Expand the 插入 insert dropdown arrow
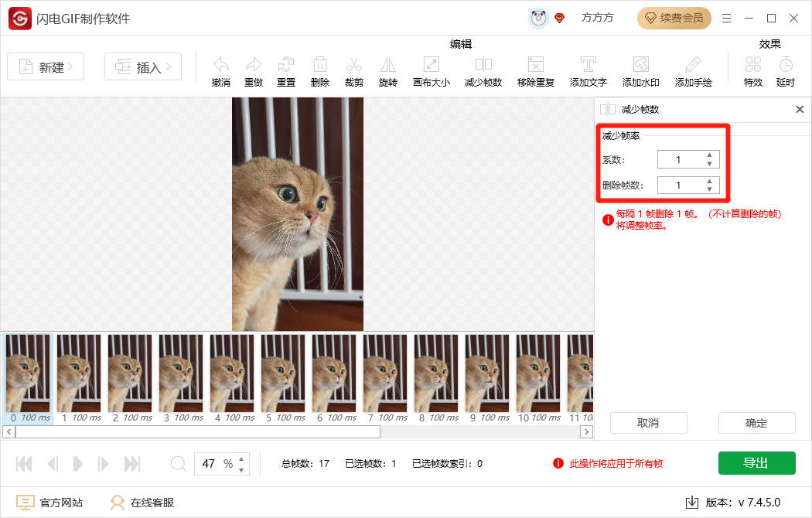The width and height of the screenshot is (812, 518). point(167,66)
